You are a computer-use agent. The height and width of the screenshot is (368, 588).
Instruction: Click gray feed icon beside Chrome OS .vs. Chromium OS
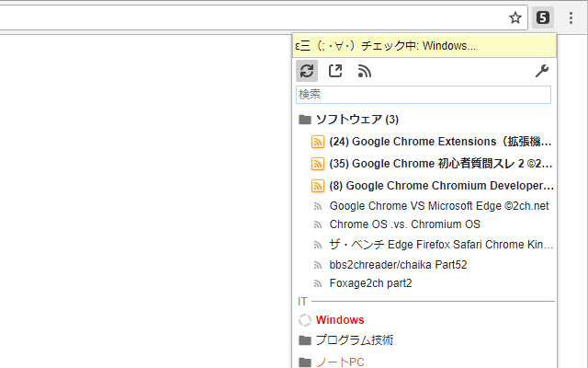(318, 224)
